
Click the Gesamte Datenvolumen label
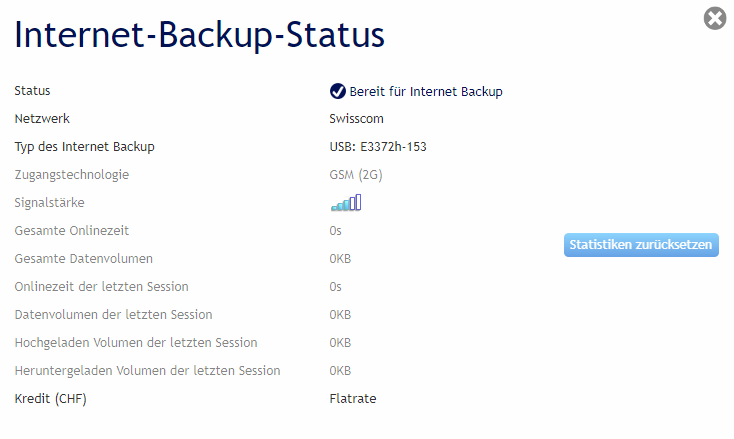click(84, 259)
